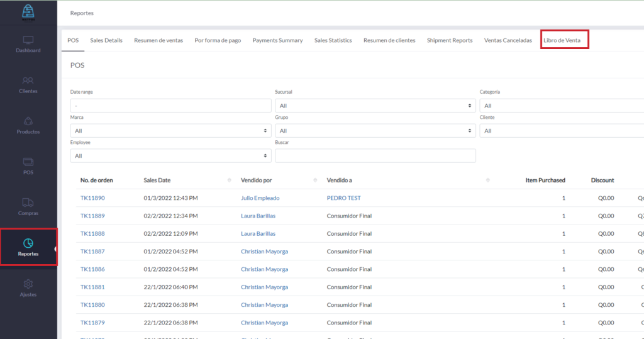644x339 pixels.
Task: Select the POS sidebar icon
Action: click(x=28, y=162)
